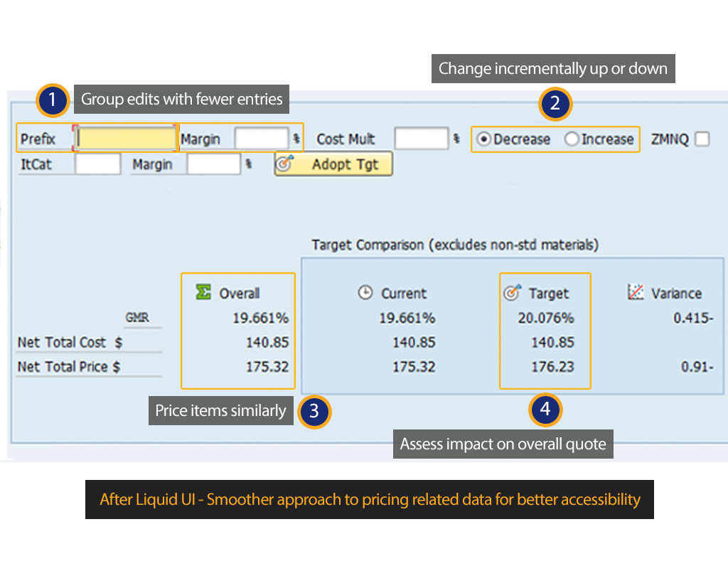Click the clock icon beside Current
The height and width of the screenshot is (566, 728).
pos(365,293)
